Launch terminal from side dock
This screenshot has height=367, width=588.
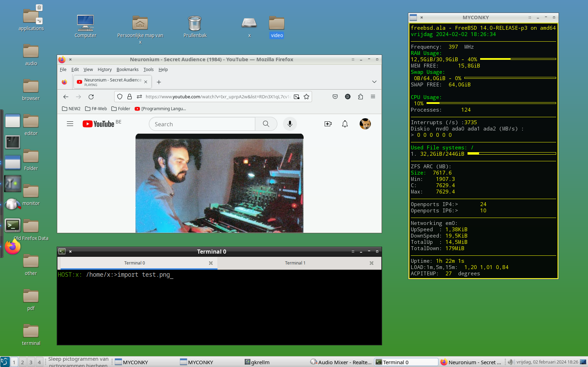(x=13, y=226)
